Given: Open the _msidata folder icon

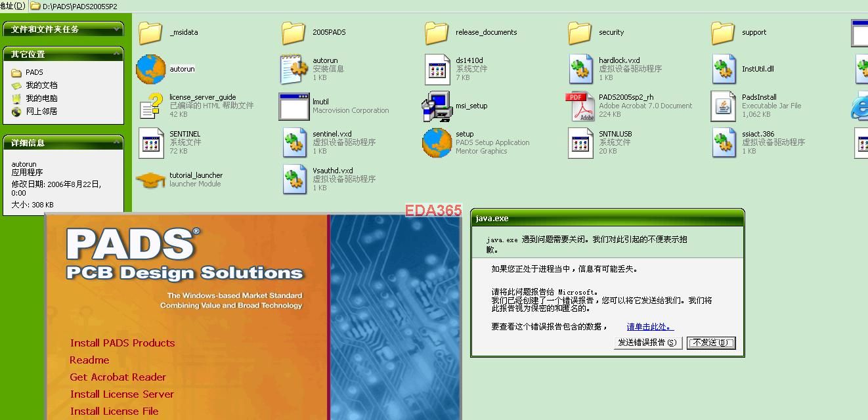Looking at the screenshot, I should (x=150, y=32).
